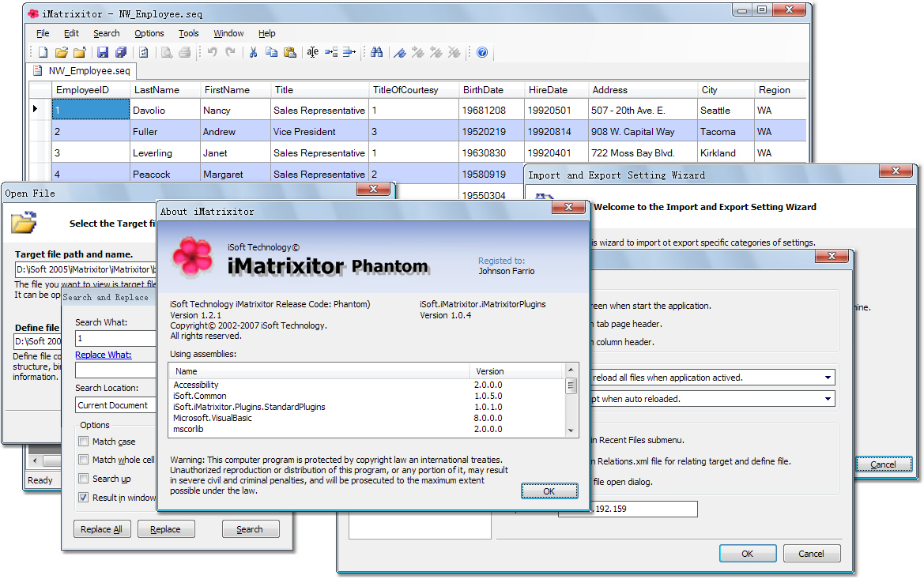Click the BirthDate column header

click(x=492, y=90)
